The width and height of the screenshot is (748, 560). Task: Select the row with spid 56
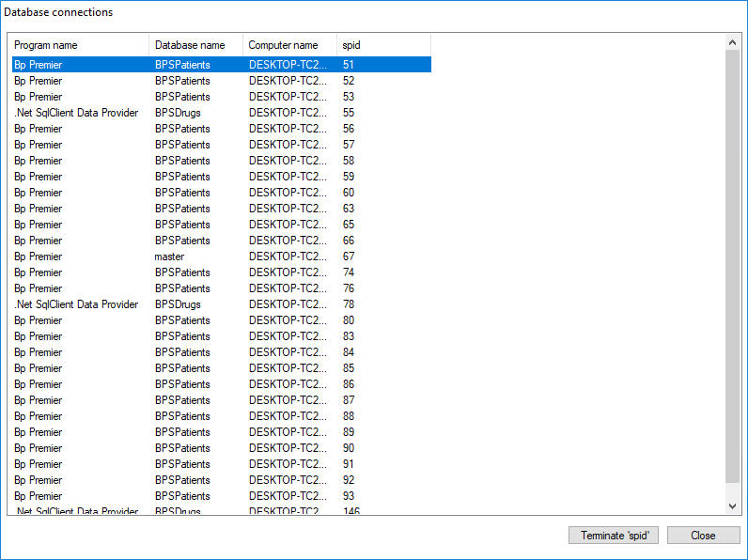[x=222, y=129]
